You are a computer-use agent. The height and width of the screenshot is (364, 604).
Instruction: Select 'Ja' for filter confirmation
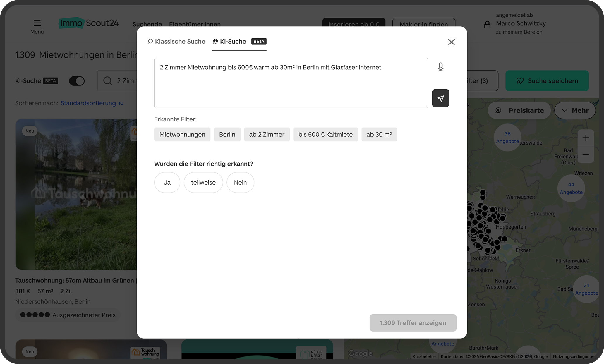(x=167, y=182)
